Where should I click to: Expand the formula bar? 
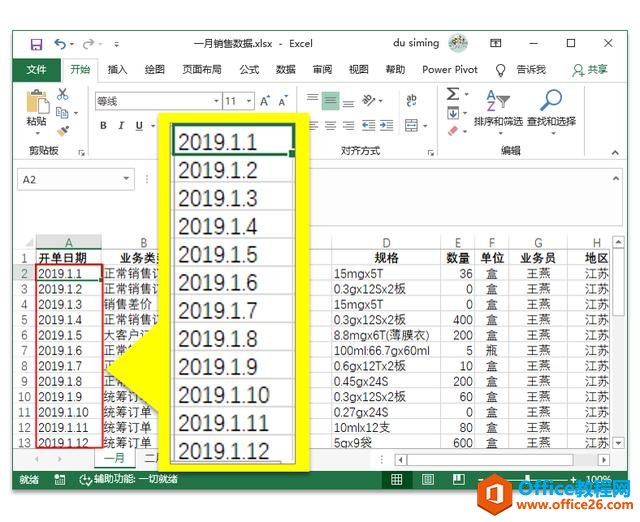click(616, 179)
